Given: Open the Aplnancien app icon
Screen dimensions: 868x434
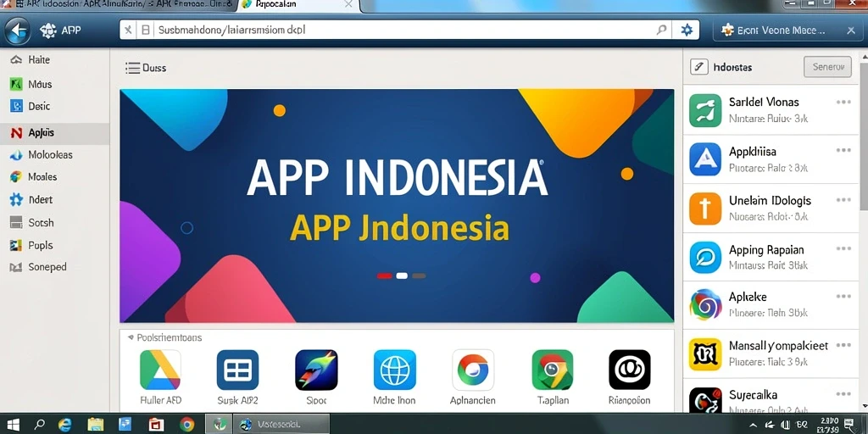Looking at the screenshot, I should [473, 370].
